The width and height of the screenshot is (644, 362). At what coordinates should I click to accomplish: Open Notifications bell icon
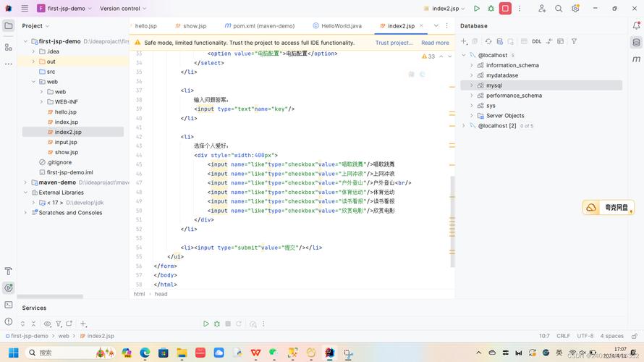(x=636, y=25)
